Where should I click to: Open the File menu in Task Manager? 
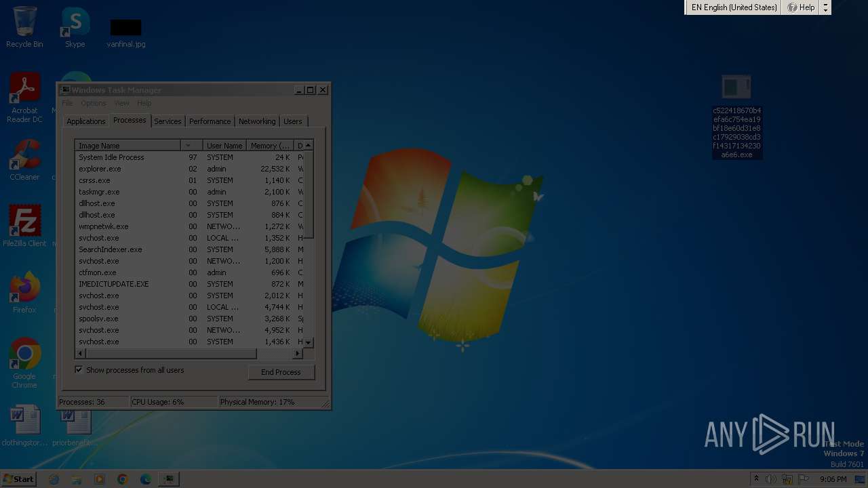[67, 103]
